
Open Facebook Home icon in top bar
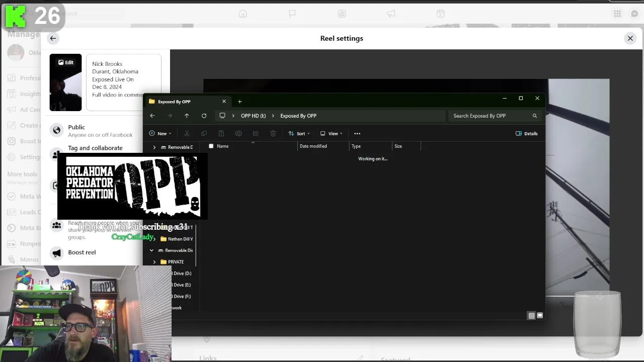[x=243, y=14]
